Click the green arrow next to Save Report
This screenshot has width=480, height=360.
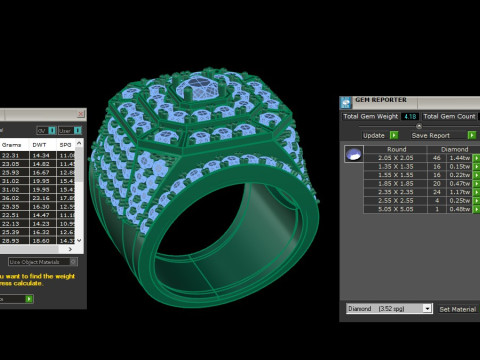coord(472,135)
